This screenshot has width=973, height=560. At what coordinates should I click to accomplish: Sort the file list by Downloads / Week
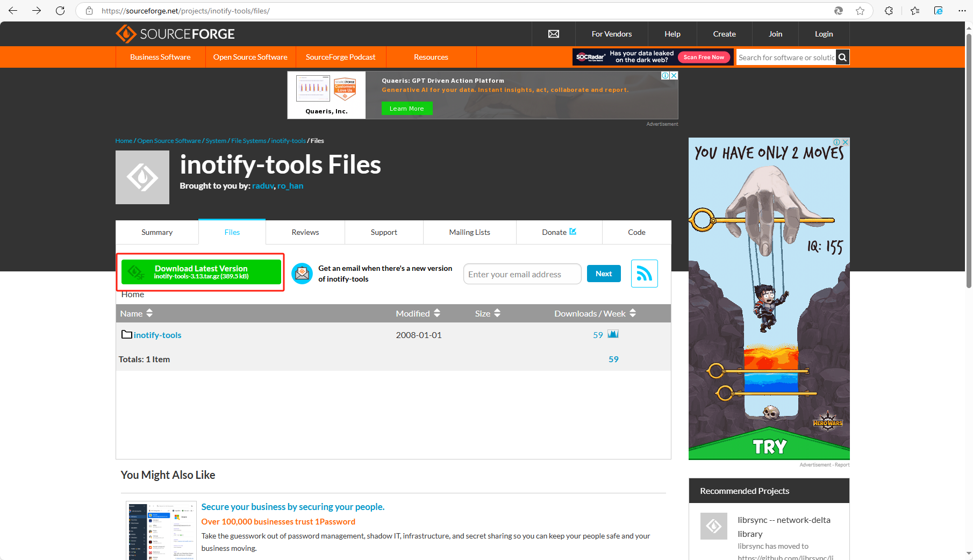point(595,313)
